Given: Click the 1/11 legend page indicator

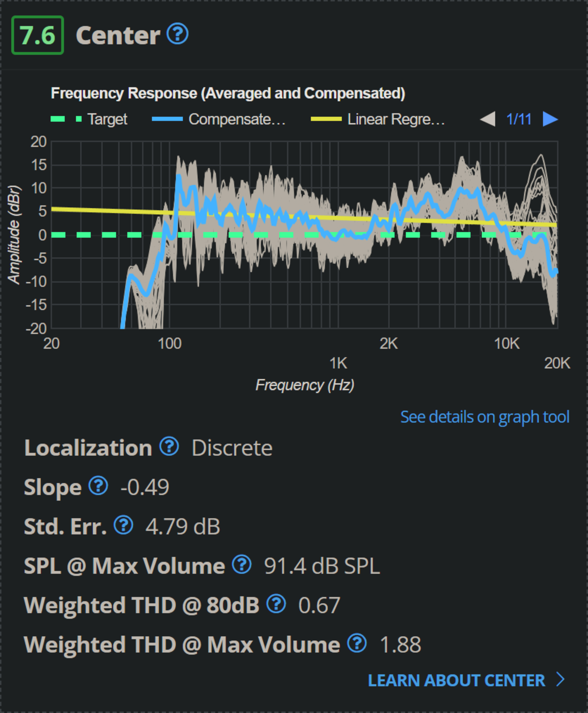Looking at the screenshot, I should 519,119.
